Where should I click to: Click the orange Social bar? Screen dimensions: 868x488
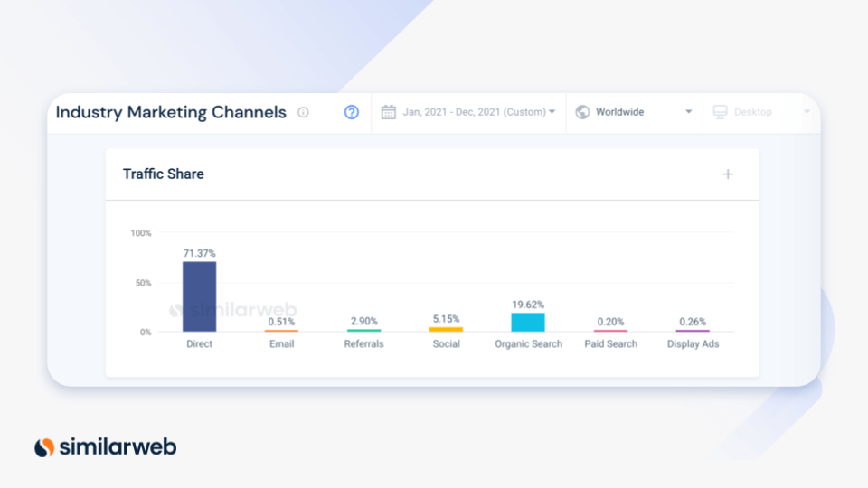(446, 329)
